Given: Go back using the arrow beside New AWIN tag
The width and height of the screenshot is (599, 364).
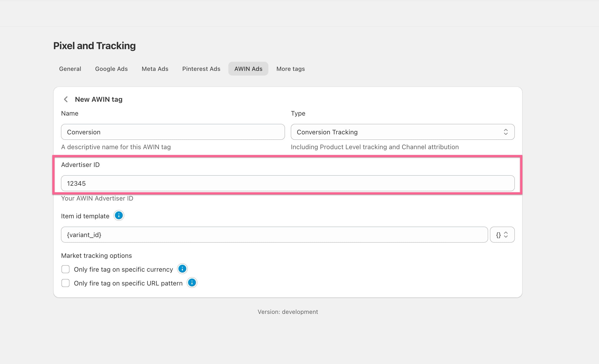Looking at the screenshot, I should [x=66, y=99].
